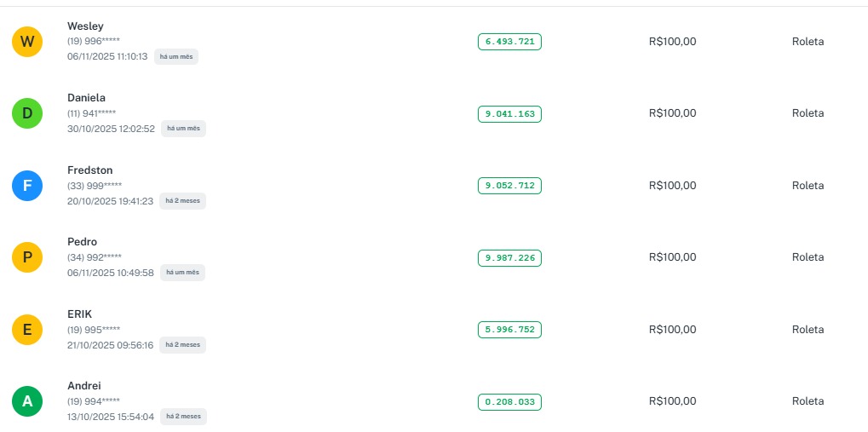Select the Fredston name

coord(89,170)
